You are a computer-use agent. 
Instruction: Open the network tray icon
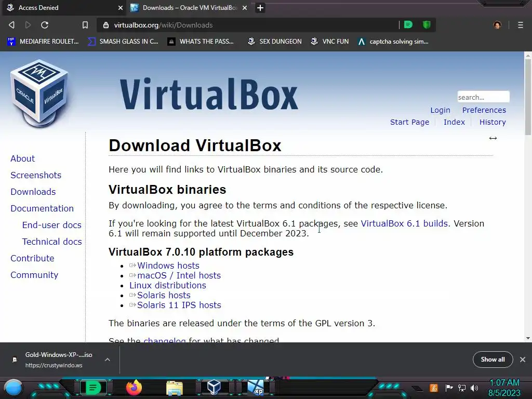coord(462,388)
